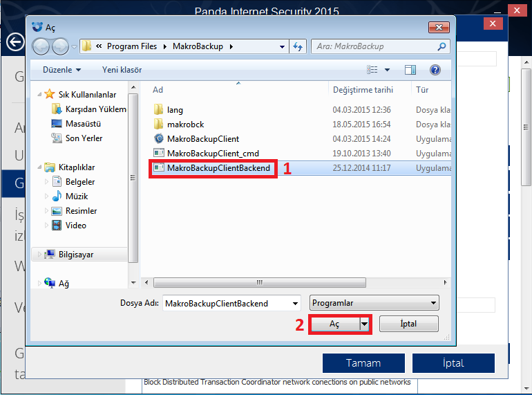The image size is (532, 395).
Task: Click sidebar scrollbar down arrow
Action: pos(133,282)
